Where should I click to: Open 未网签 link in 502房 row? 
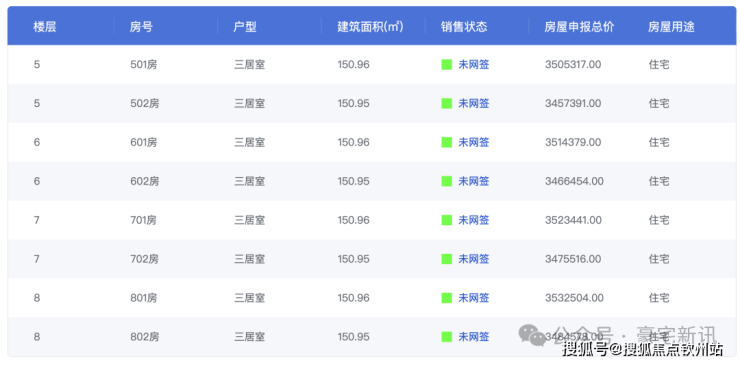pos(473,103)
